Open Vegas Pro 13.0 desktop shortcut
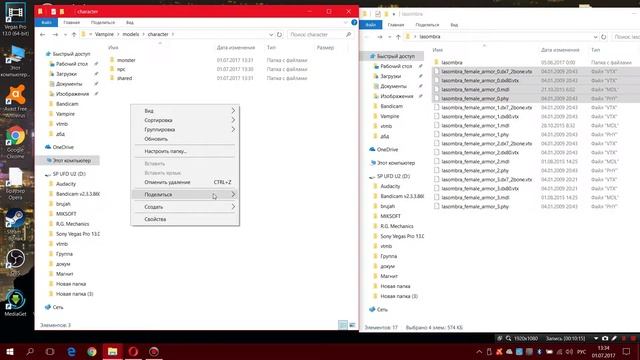 pos(15,19)
